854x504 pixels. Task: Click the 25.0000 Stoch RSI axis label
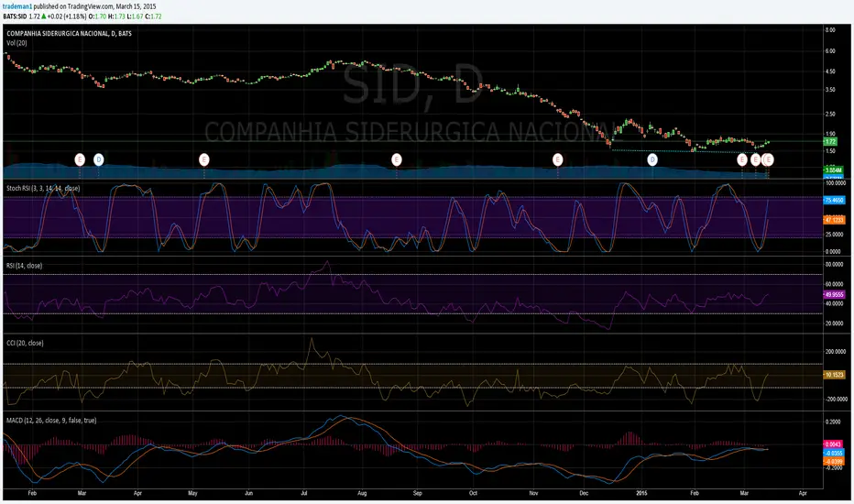(833, 235)
